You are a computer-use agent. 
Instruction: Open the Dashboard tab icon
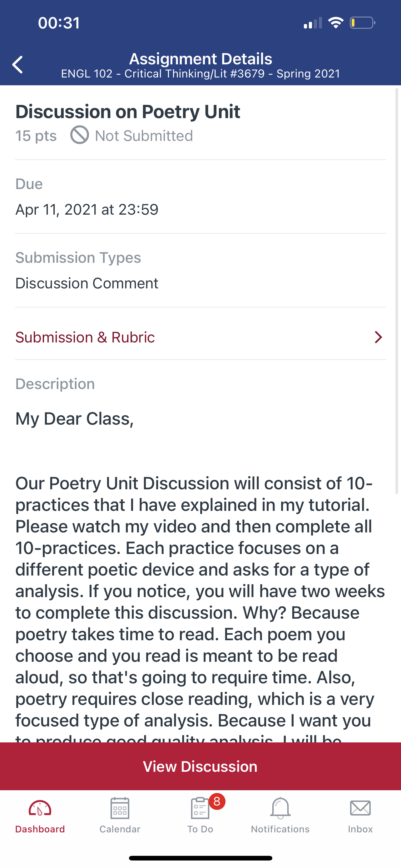tap(40, 808)
